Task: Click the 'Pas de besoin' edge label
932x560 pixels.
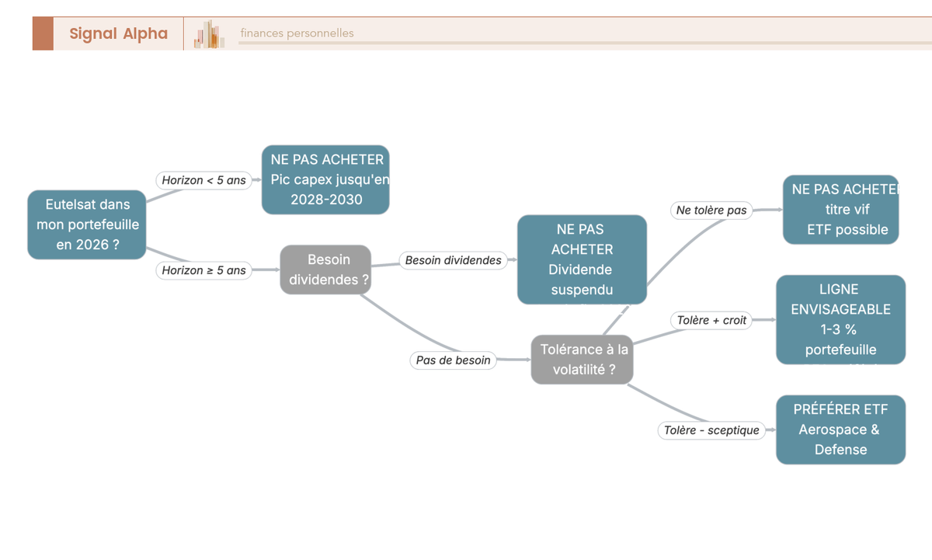Action: click(454, 360)
